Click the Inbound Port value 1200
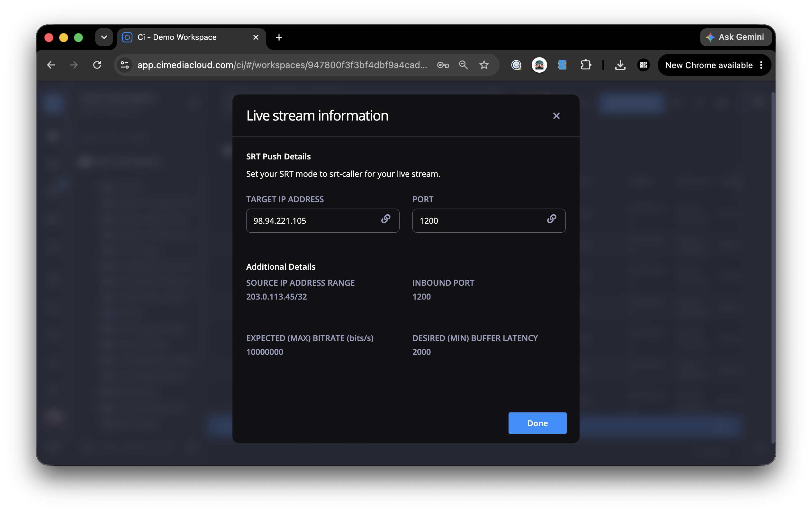812x513 pixels. (x=421, y=296)
